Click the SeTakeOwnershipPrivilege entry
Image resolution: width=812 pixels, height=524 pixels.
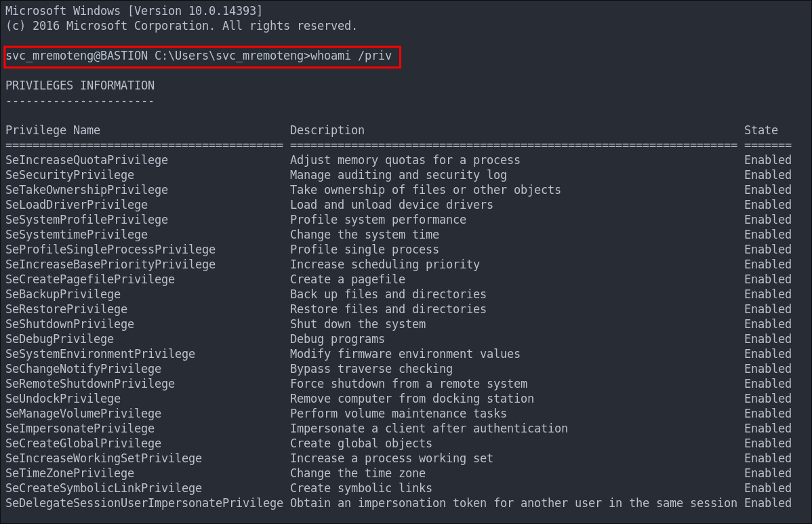[x=87, y=190]
